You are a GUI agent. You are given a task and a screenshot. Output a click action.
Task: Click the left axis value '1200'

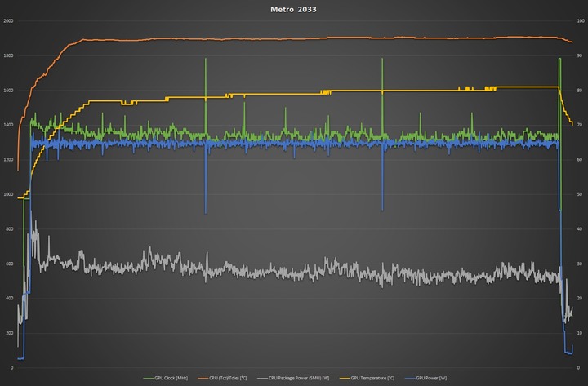tap(8, 160)
